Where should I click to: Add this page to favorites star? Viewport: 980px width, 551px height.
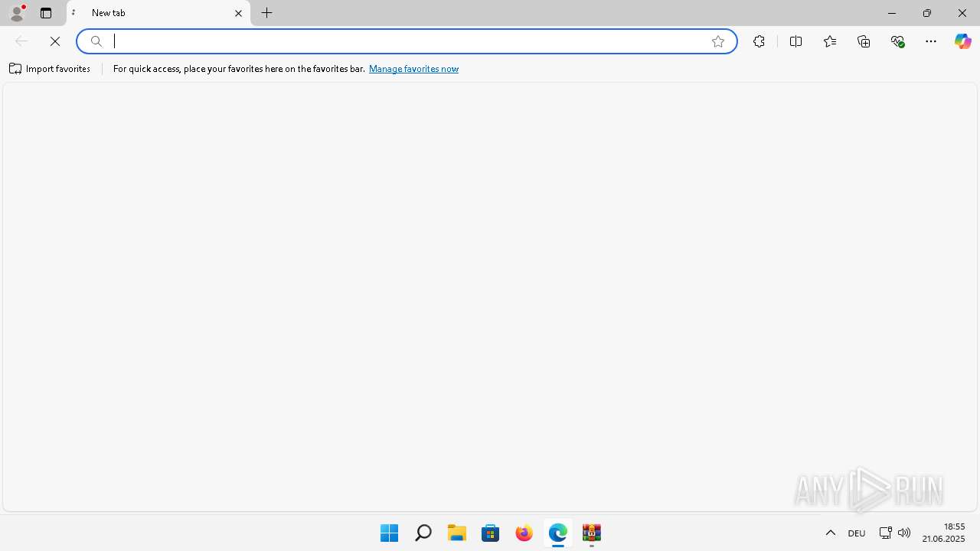tap(718, 41)
